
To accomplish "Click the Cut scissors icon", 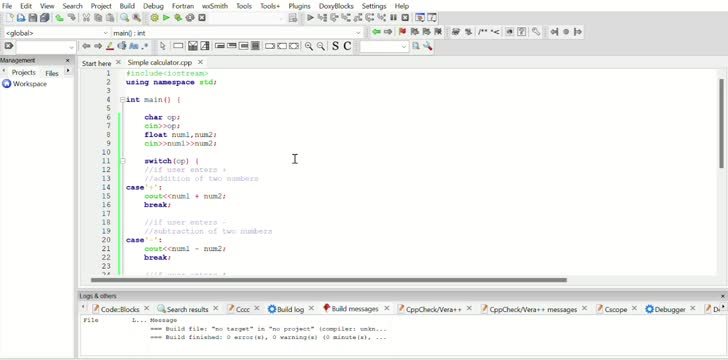I will (x=86, y=18).
